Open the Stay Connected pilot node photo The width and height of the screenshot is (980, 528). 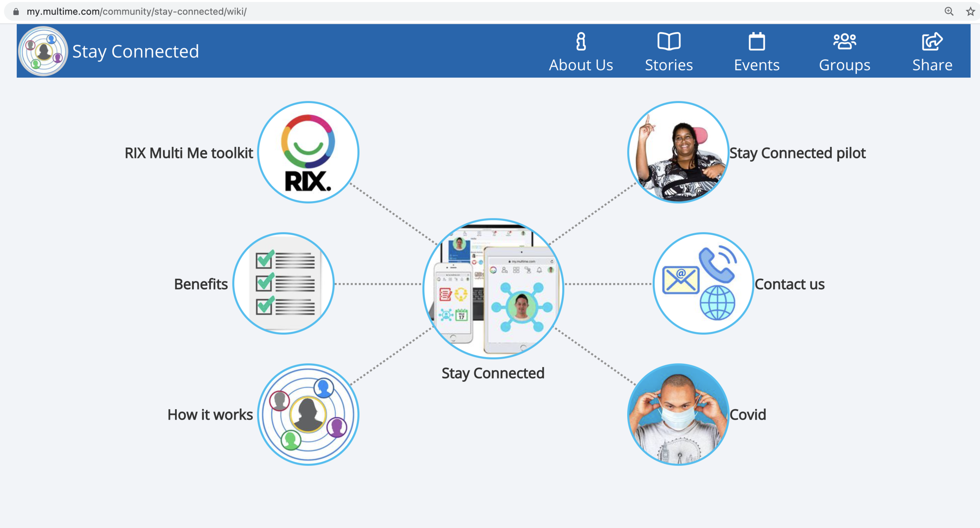click(x=678, y=153)
